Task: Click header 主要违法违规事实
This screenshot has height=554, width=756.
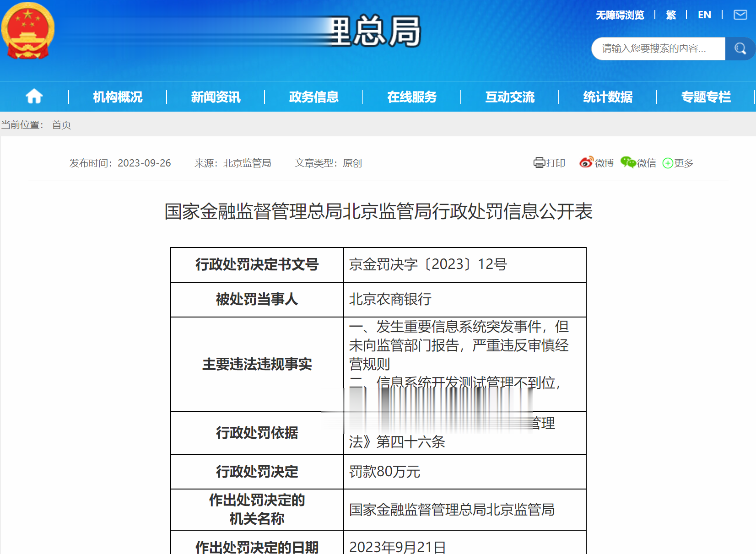Action: 257,364
